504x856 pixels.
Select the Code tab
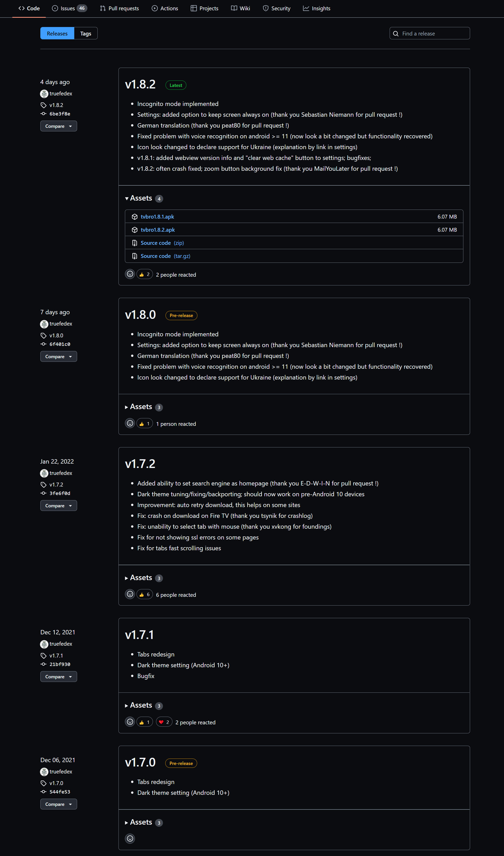pos(29,8)
